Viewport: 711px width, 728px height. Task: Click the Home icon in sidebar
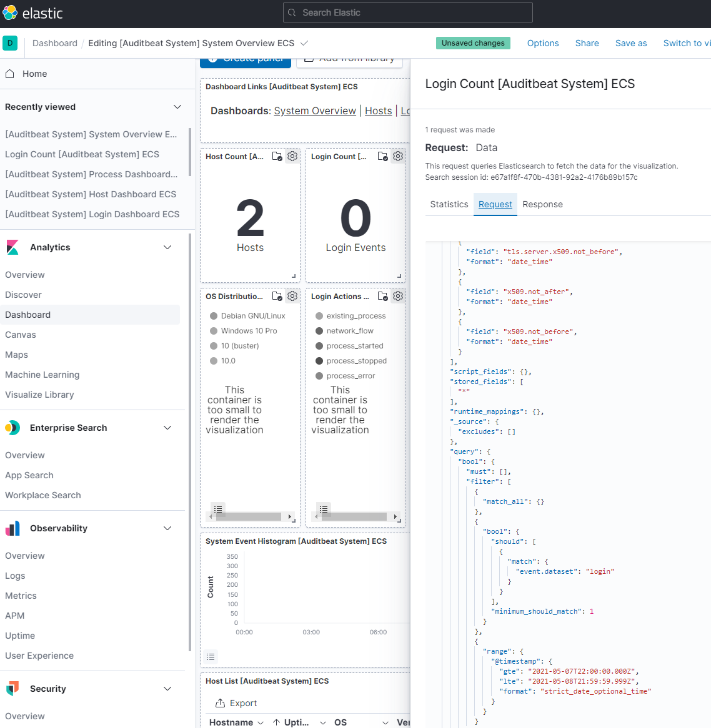[x=10, y=74]
